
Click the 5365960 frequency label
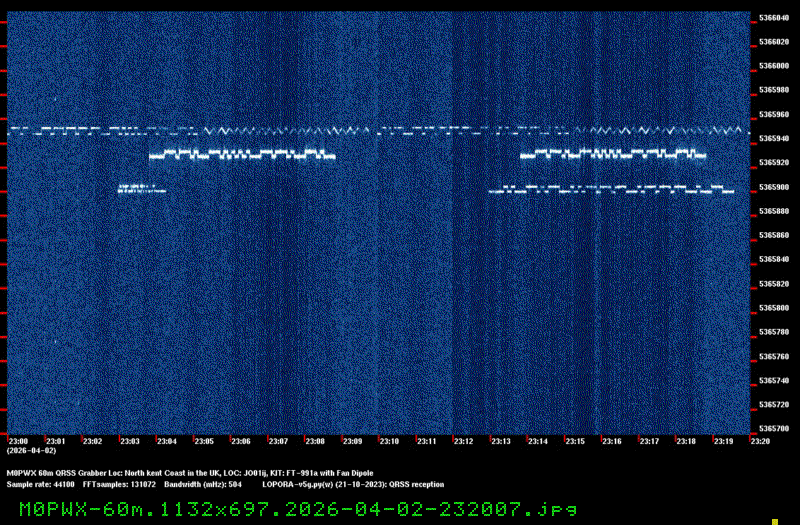pos(774,114)
